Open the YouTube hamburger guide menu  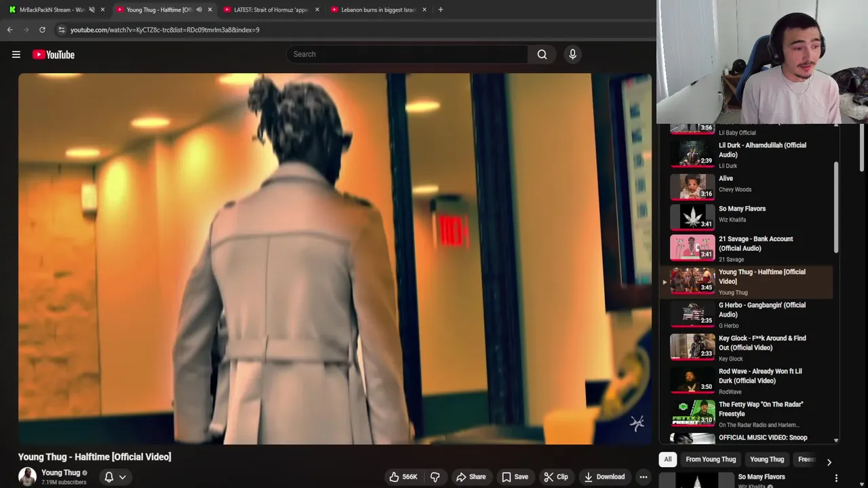16,54
